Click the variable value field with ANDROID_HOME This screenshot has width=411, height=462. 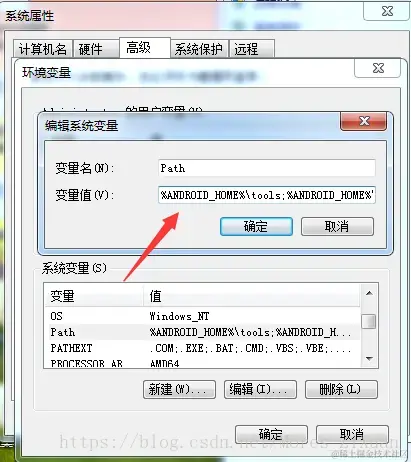pos(267,195)
